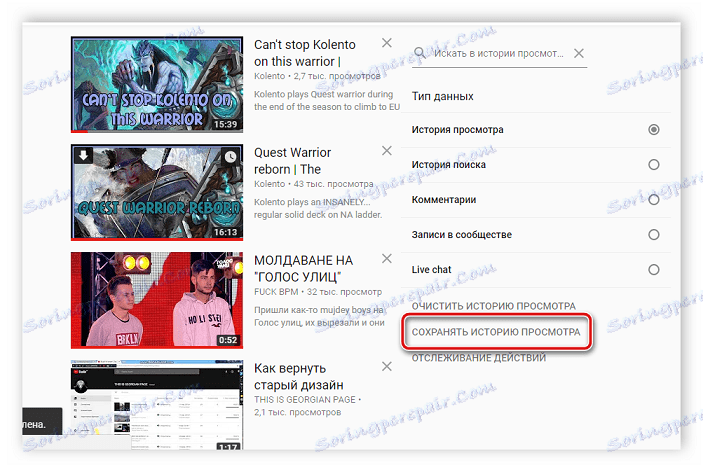This screenshot has width=703, height=472.
Task: Select the "Записи в сообществе" radio button
Action: (x=654, y=234)
